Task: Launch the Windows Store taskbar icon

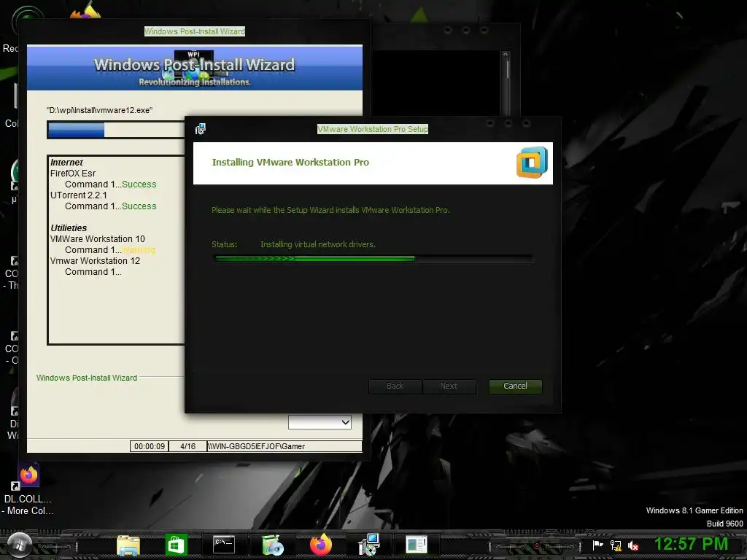Action: [x=176, y=545]
